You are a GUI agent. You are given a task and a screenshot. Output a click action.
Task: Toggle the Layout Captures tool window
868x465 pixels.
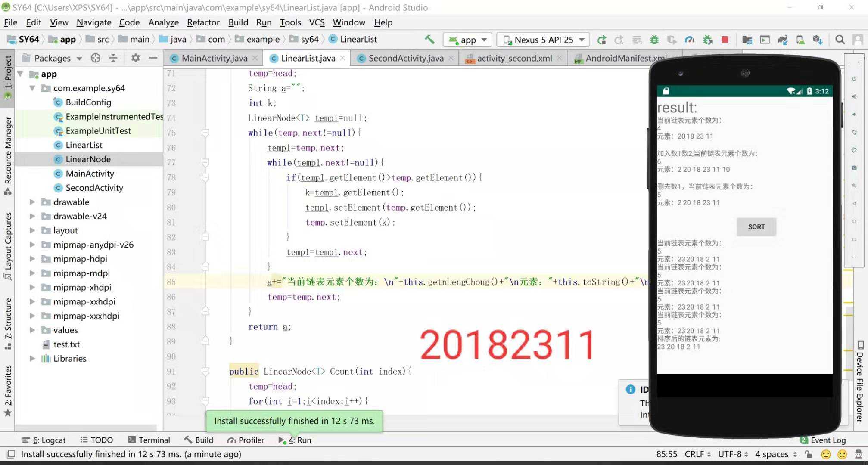(8, 246)
